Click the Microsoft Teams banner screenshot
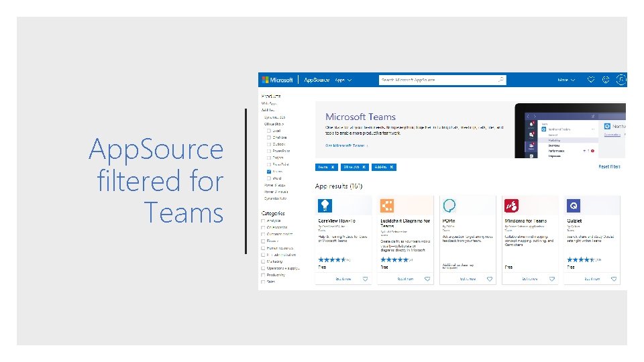 570,131
